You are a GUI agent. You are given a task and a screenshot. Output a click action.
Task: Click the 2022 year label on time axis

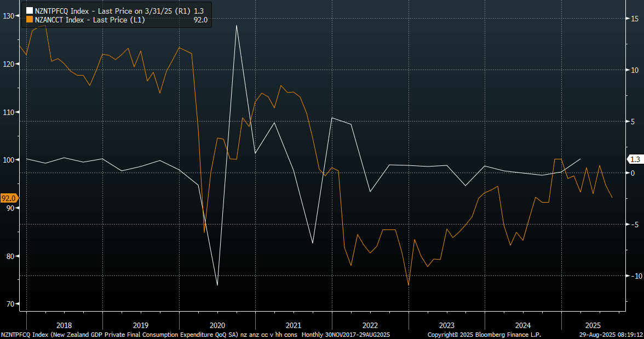(370, 325)
